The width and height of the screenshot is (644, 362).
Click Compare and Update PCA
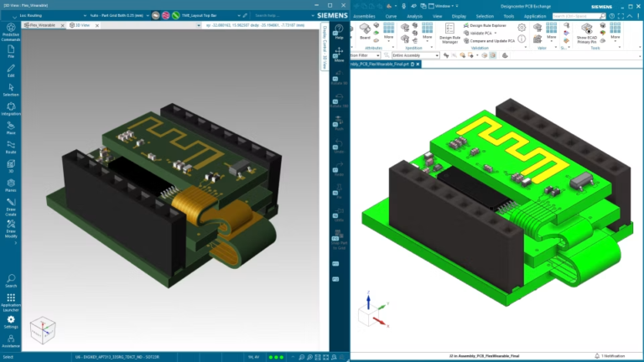(x=489, y=41)
